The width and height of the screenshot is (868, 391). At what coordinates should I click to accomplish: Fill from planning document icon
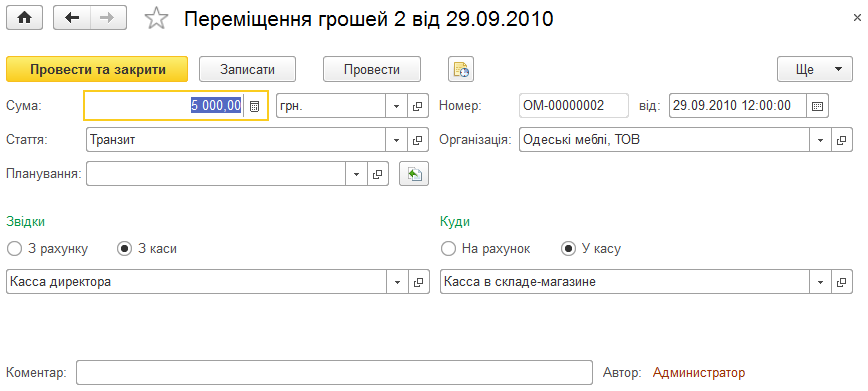414,174
